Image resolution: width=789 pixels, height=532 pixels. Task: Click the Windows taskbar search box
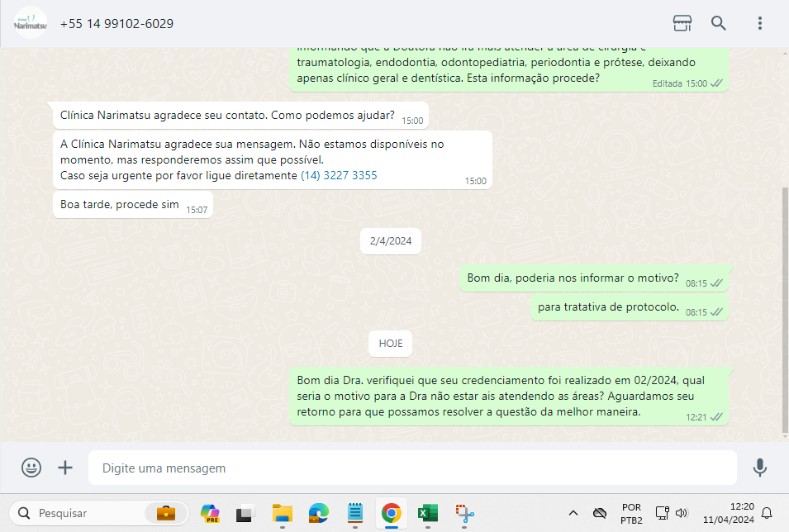pyautogui.click(x=98, y=513)
